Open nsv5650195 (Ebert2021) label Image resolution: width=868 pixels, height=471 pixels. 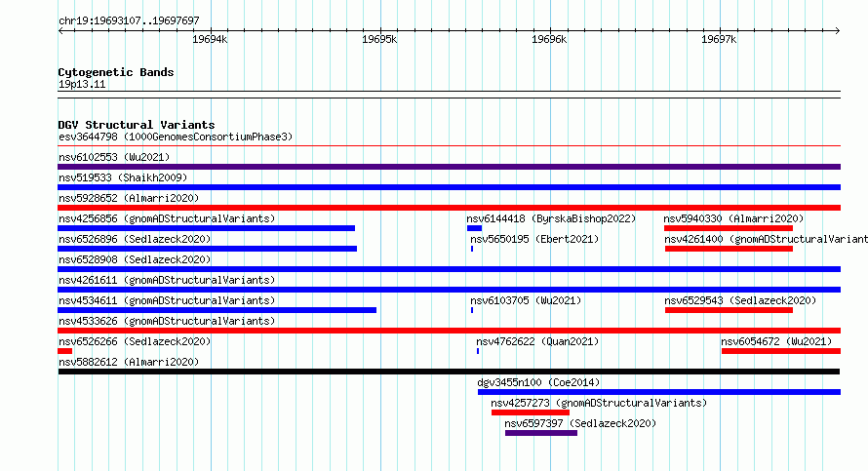point(534,239)
